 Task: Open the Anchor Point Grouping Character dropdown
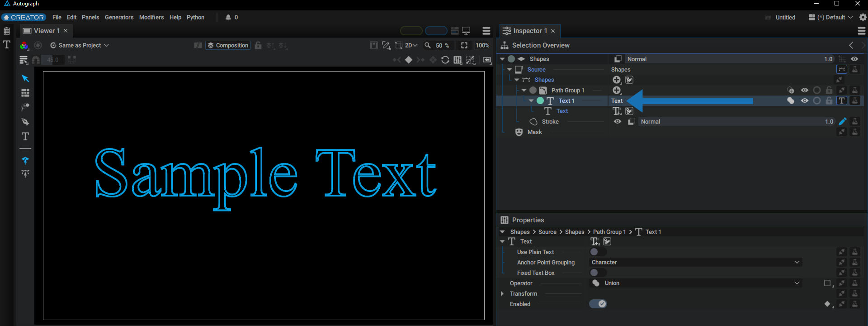point(696,262)
